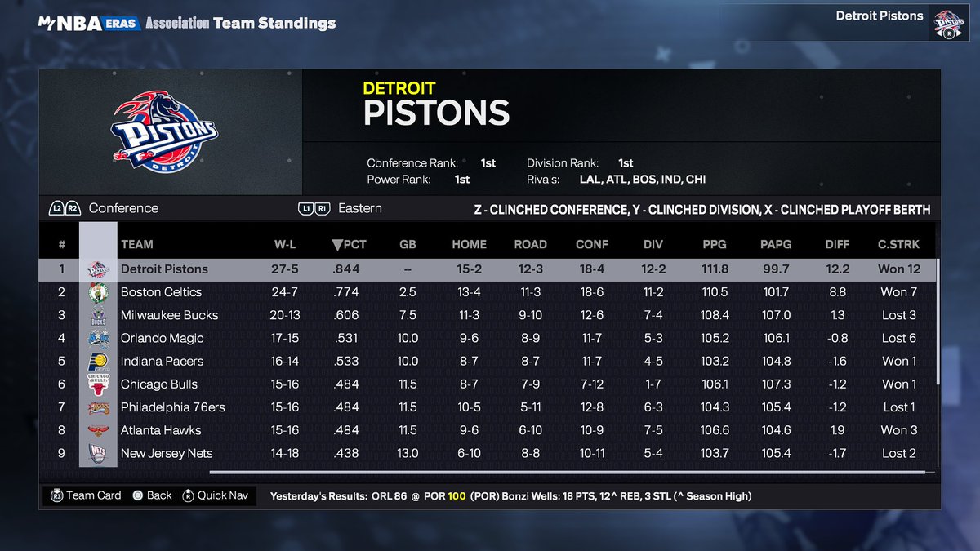Select the Philadelphia 76ers team name
980x551 pixels.
172,407
